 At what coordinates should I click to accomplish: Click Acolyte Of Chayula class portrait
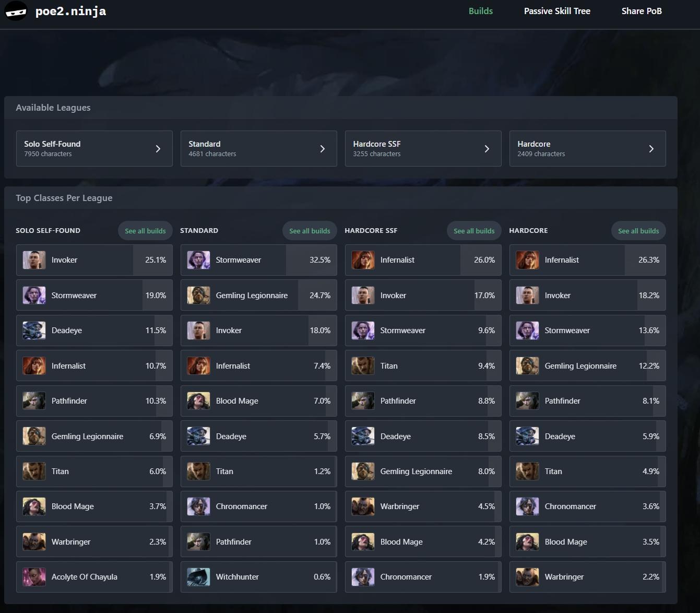tap(34, 577)
